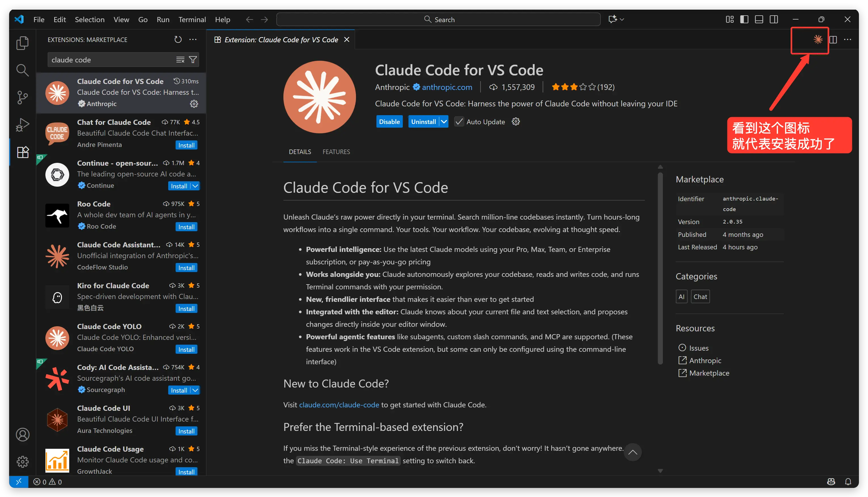Go back in navigation history

249,20
